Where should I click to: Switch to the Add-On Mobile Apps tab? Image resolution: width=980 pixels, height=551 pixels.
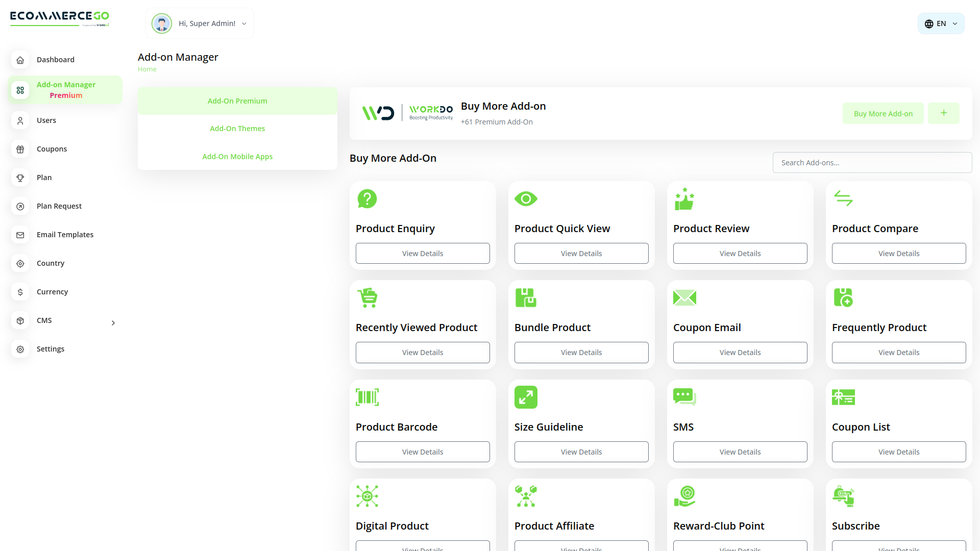tap(237, 156)
